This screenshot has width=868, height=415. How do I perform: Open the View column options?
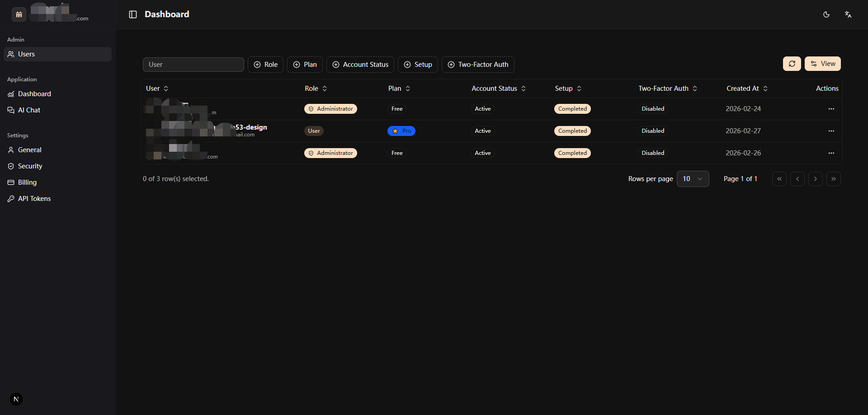(822, 64)
